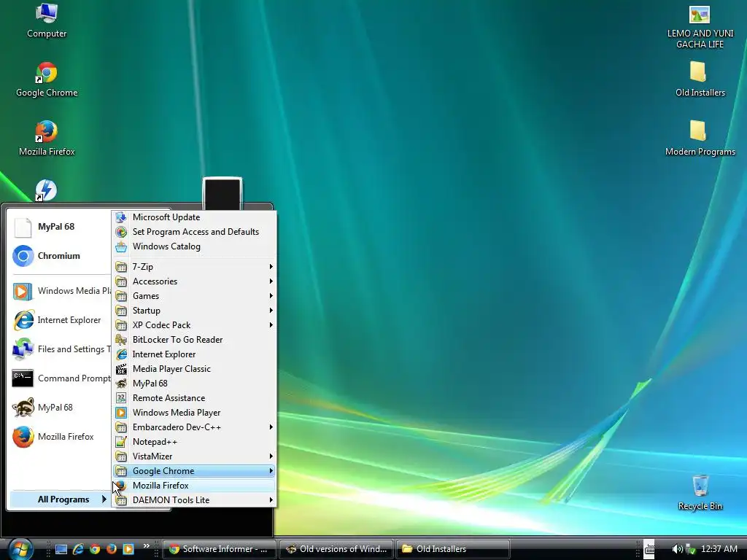
Task: Open BitLocker To Go Reader
Action: click(194, 340)
